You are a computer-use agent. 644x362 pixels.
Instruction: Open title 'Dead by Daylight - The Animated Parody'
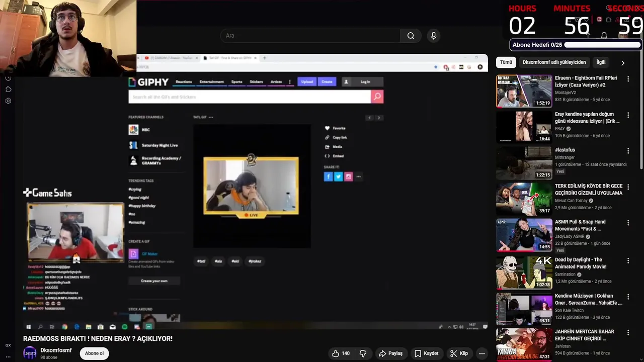pyautogui.click(x=581, y=263)
